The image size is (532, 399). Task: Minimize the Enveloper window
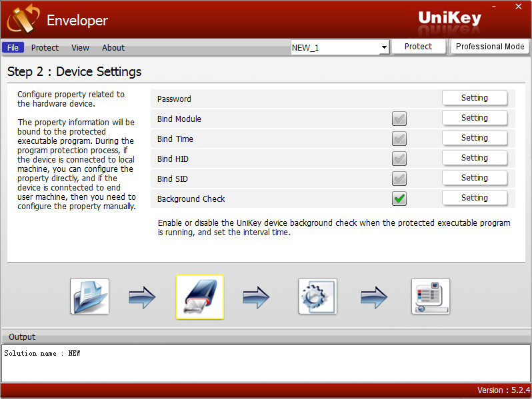[x=494, y=7]
